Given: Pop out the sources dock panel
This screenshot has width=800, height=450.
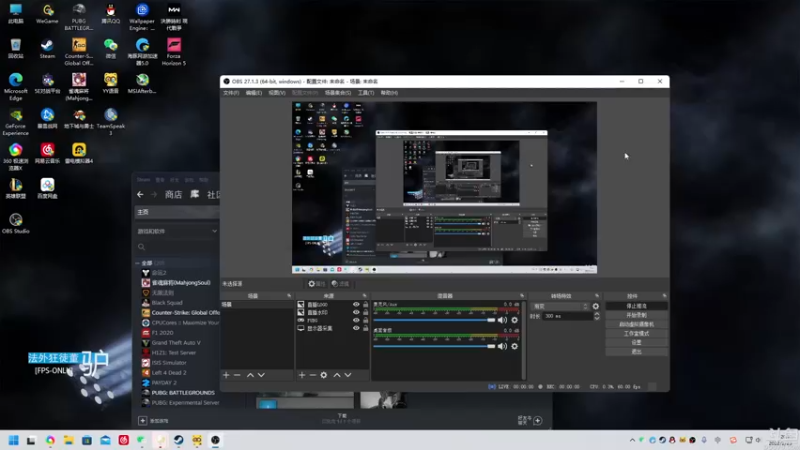Looking at the screenshot, I should 364,296.
